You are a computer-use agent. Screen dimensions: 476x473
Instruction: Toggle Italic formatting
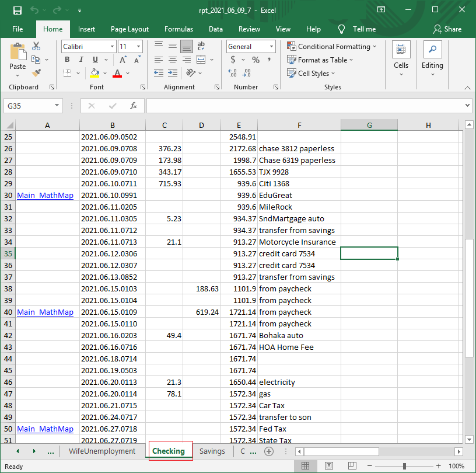pos(81,60)
